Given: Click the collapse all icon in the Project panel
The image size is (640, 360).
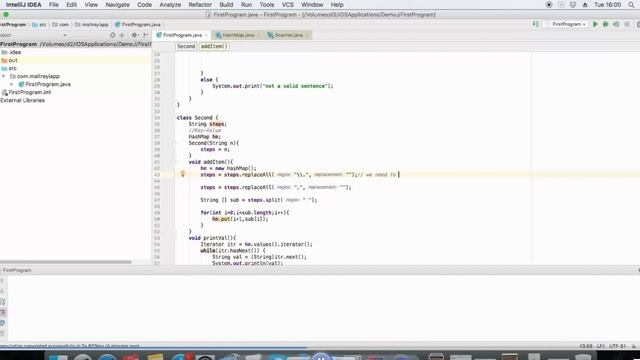Looking at the screenshot, I should click(122, 35).
